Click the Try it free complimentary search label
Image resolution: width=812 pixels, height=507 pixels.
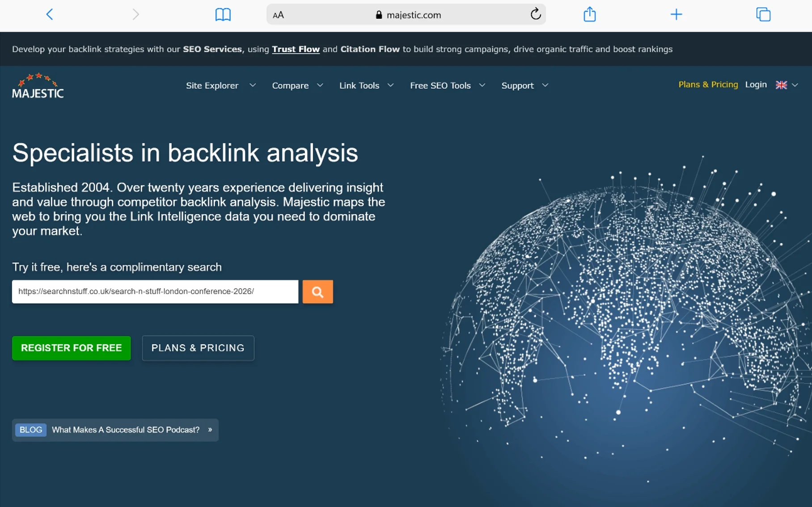point(117,267)
